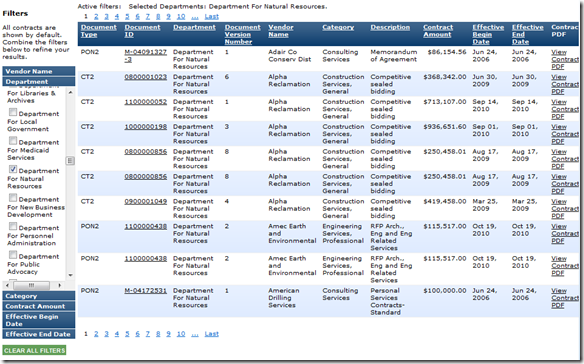Image resolution: width=584 pixels, height=364 pixels.
Task: Expand the Contract Amount filter section
Action: click(x=39, y=306)
